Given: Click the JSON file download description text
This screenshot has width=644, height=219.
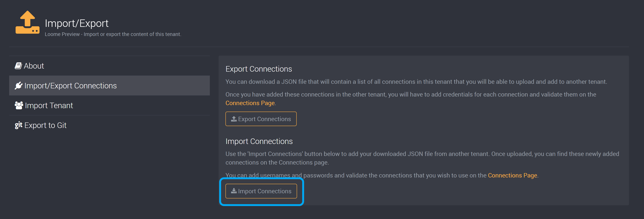Looking at the screenshot, I should (x=416, y=82).
